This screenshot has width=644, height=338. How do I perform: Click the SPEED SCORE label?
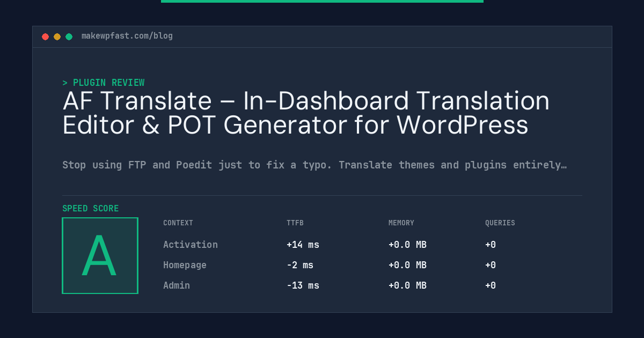91,208
